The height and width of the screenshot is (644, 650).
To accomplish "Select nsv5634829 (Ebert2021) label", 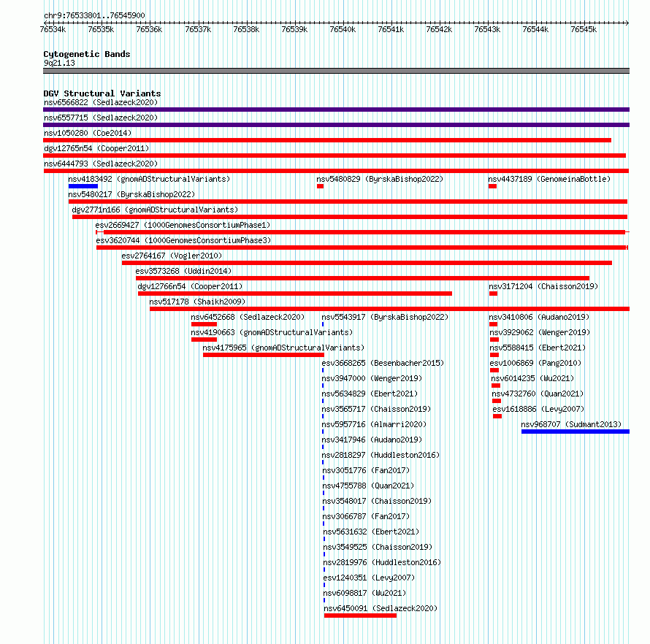I will coord(370,394).
